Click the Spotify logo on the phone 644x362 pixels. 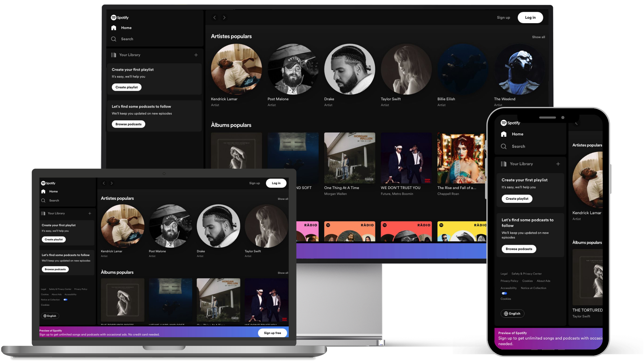[510, 123]
